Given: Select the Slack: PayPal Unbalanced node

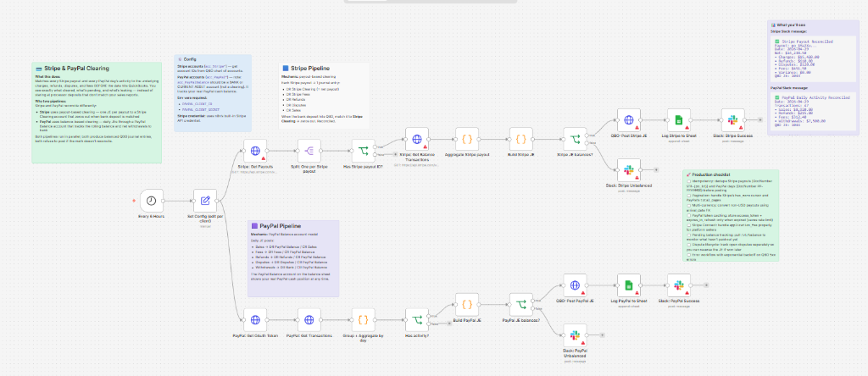Looking at the screenshot, I should (x=576, y=335).
